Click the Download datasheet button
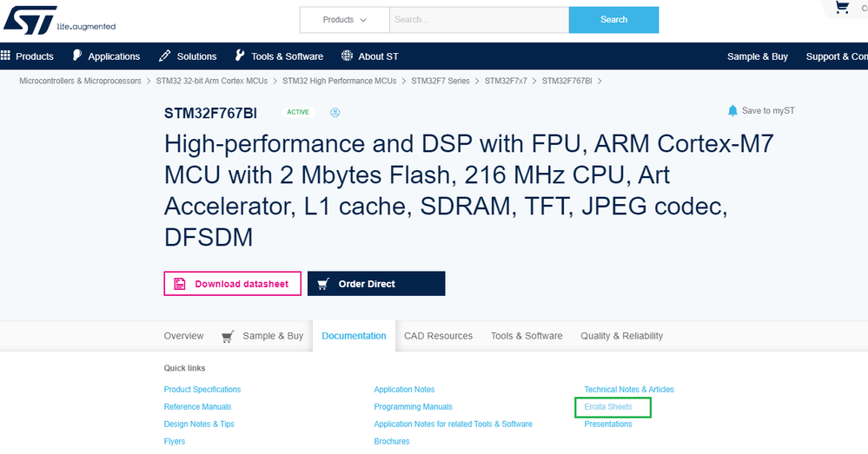Image resolution: width=868 pixels, height=454 pixels. [233, 284]
